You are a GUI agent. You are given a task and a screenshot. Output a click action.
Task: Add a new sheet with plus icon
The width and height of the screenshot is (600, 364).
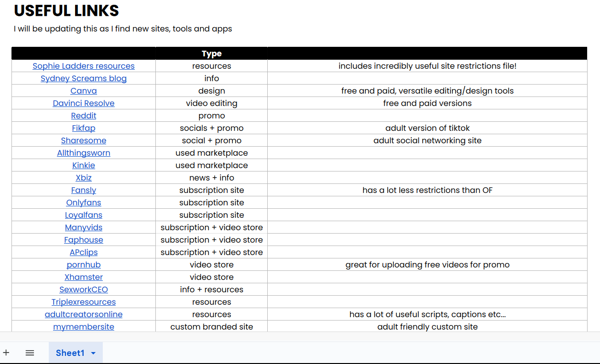pos(6,353)
